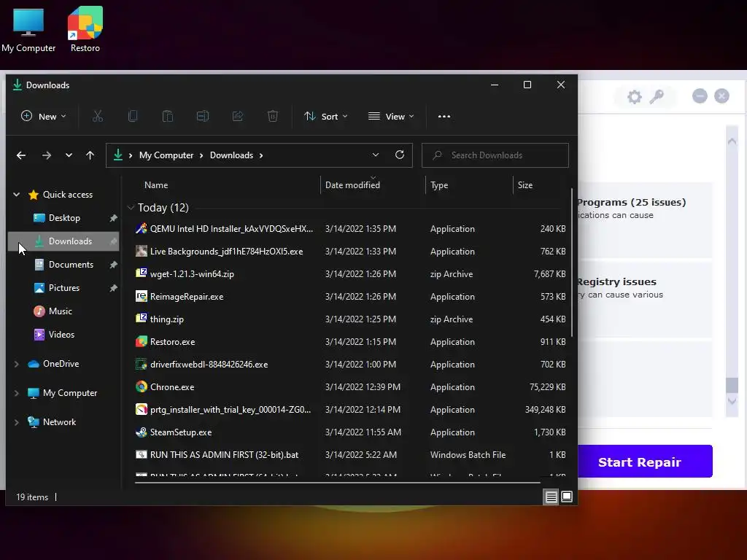Screen dimensions: 747x560
Task: Switch to large thumbnails view icon
Action: [x=566, y=497]
